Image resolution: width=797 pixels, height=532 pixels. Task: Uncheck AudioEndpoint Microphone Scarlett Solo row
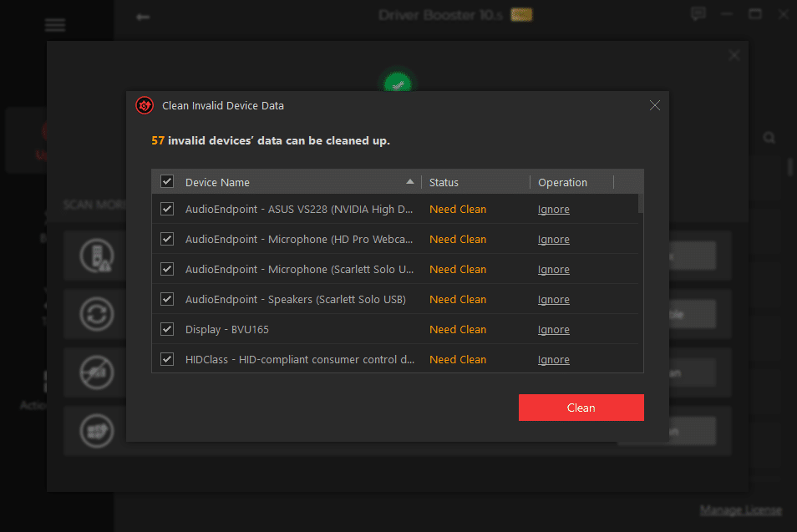coord(167,269)
